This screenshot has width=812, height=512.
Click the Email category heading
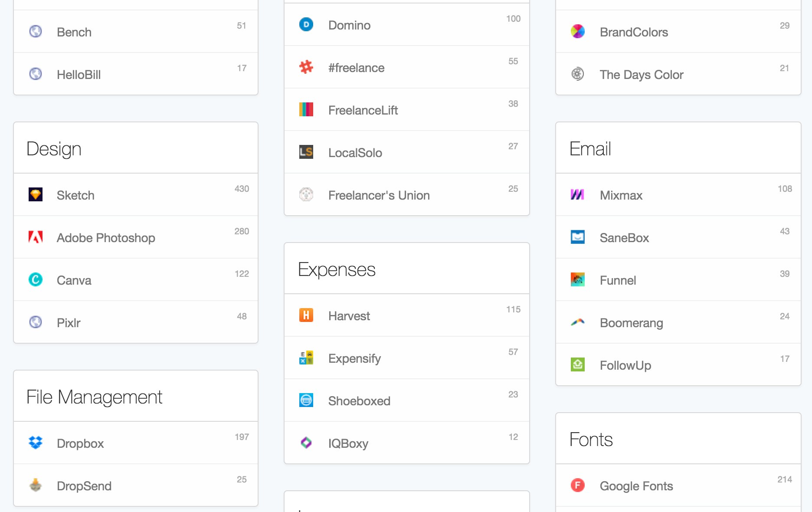[590, 149]
